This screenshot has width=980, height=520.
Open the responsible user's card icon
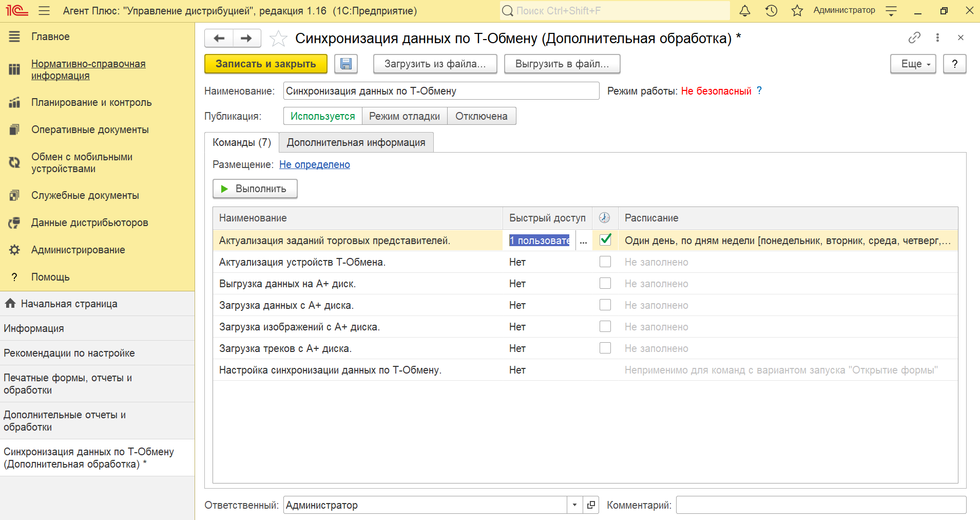(591, 505)
